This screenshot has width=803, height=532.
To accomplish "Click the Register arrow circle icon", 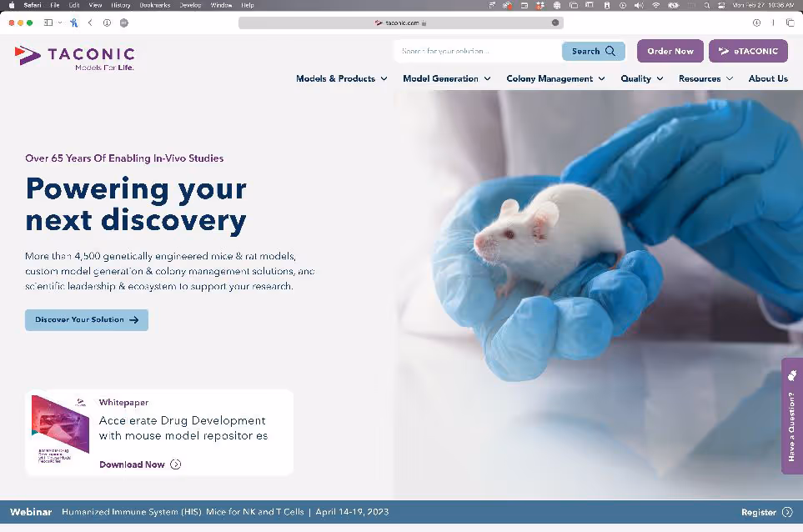I will coord(788,512).
